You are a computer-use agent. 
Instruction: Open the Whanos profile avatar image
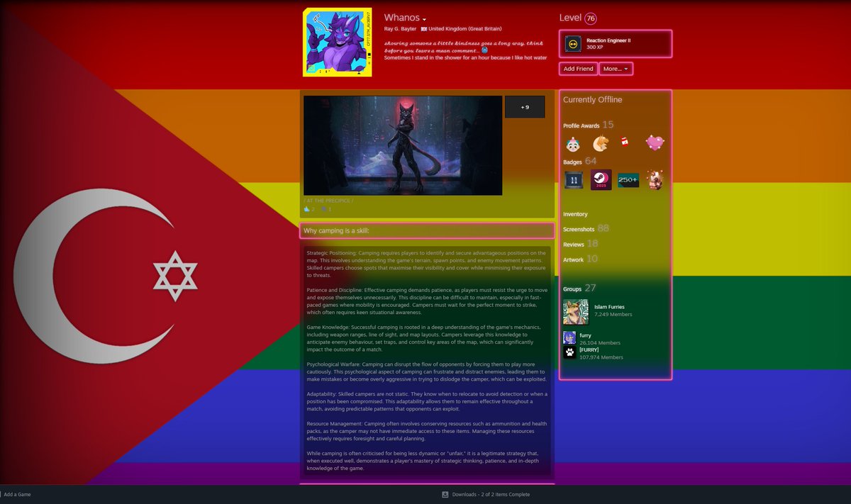coord(338,42)
